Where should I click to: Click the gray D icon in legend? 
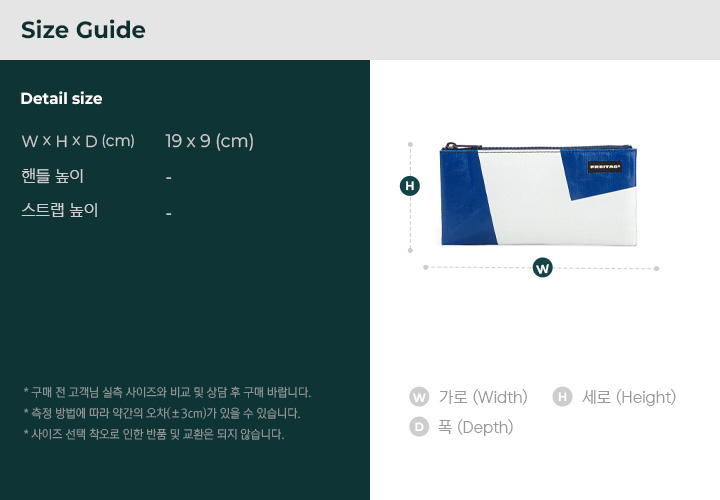coord(419,427)
